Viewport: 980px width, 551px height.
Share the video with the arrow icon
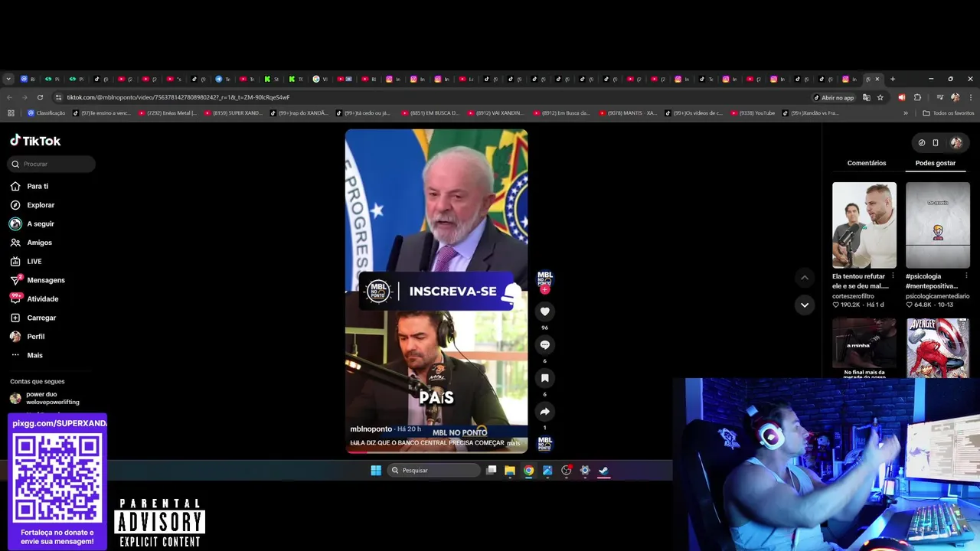pos(544,412)
